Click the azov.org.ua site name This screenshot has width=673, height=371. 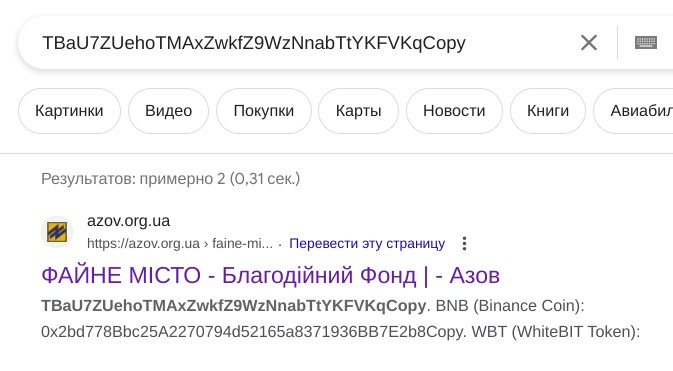pos(128,221)
